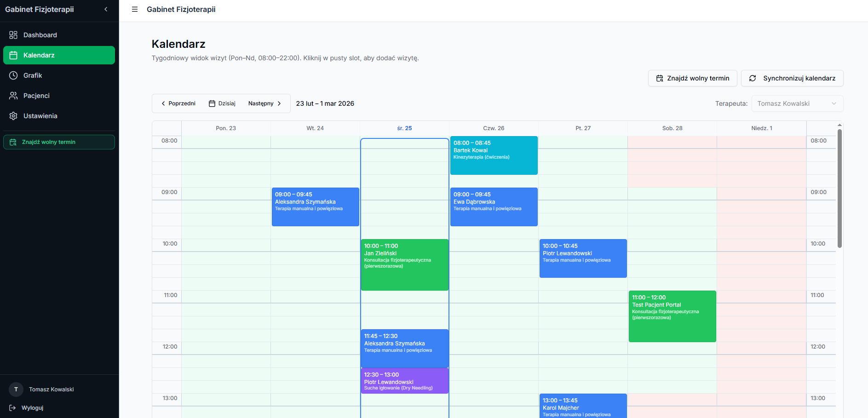Click the Wyloguj logout icon
Image resolution: width=868 pixels, height=418 pixels.
click(12, 408)
